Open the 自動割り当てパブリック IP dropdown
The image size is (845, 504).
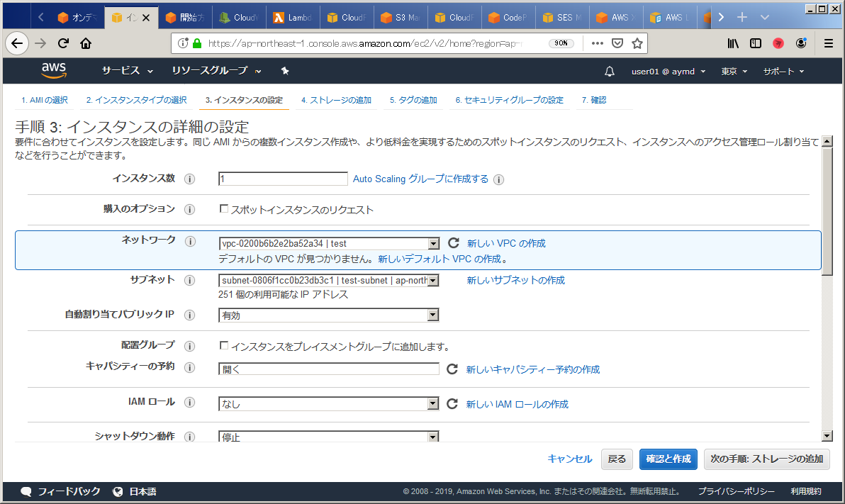tap(329, 315)
